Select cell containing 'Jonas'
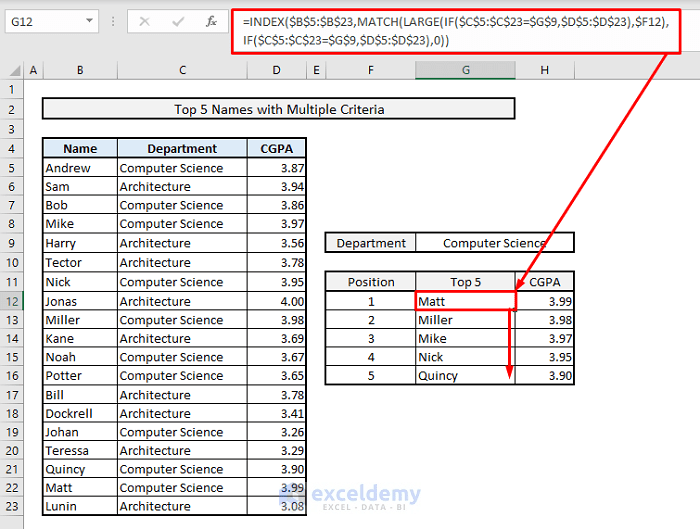Screen dimensions: 700x529 [x=80, y=301]
